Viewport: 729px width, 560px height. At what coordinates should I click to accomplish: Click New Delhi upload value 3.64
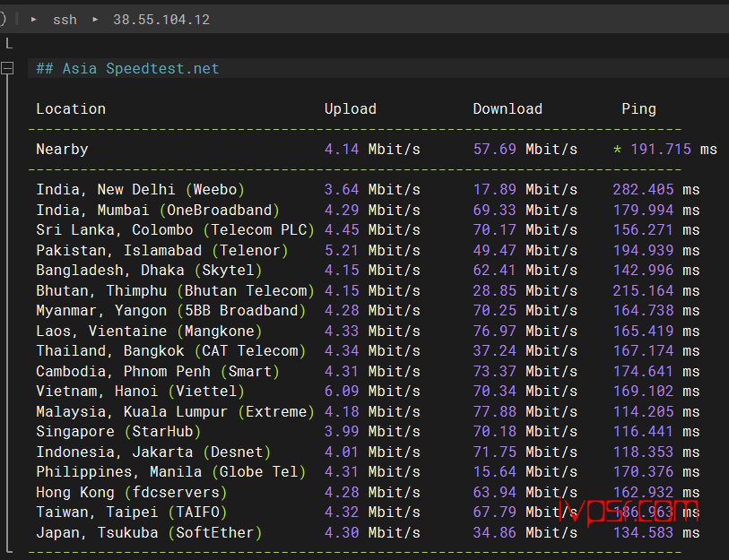342,190
